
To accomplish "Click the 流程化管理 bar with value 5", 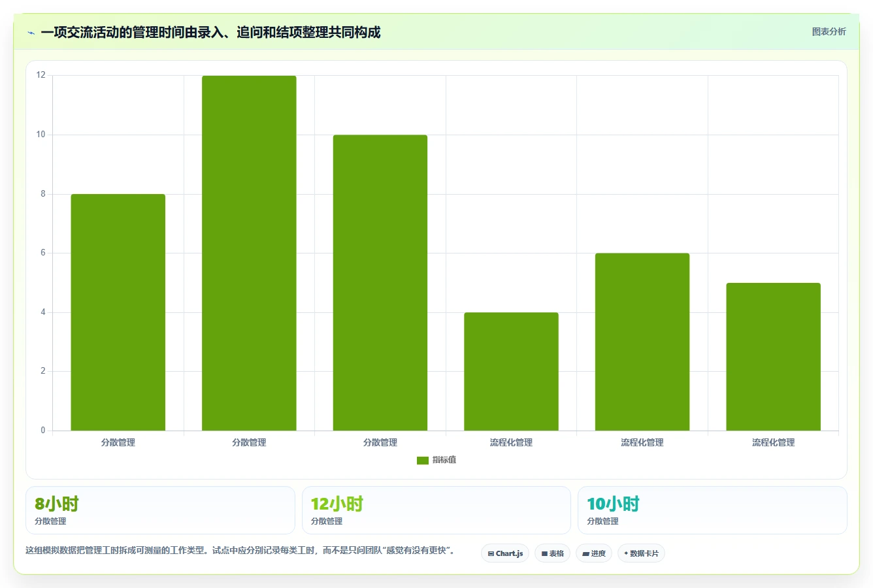I will (x=773, y=357).
